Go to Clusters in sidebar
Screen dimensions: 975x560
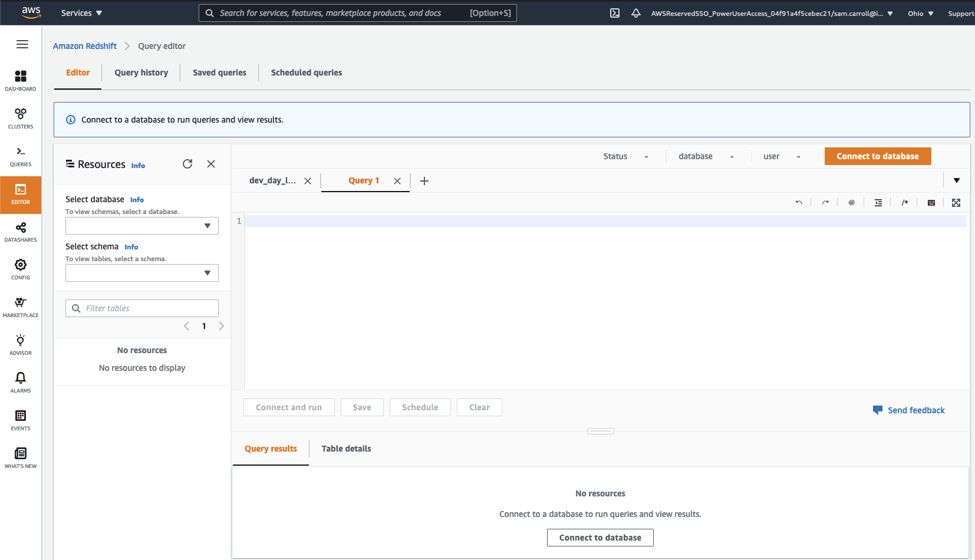tap(21, 118)
